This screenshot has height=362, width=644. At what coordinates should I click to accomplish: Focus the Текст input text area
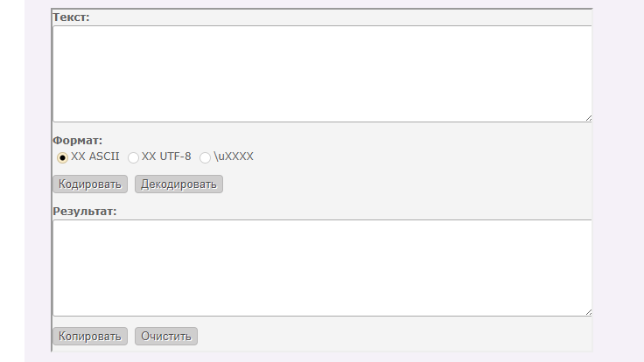tap(322, 73)
